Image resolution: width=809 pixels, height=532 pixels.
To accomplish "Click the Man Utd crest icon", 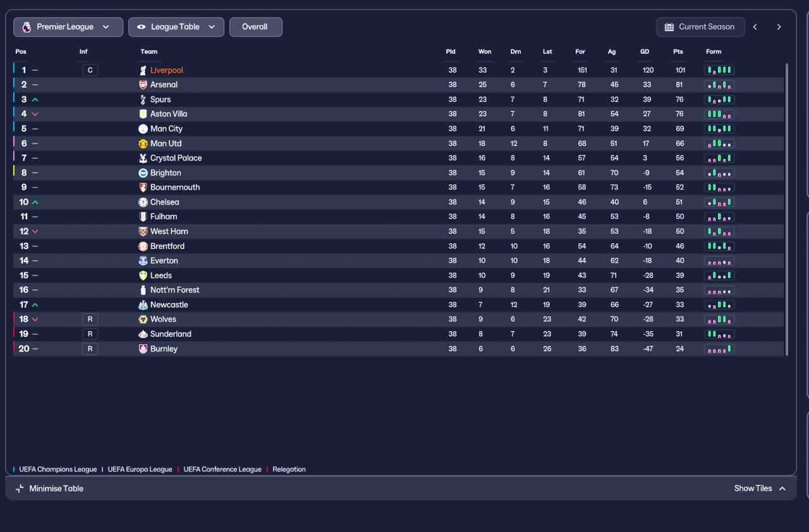I will [143, 143].
